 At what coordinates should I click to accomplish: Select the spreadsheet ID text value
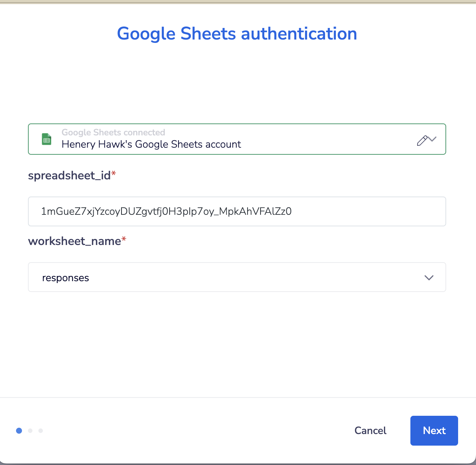166,211
